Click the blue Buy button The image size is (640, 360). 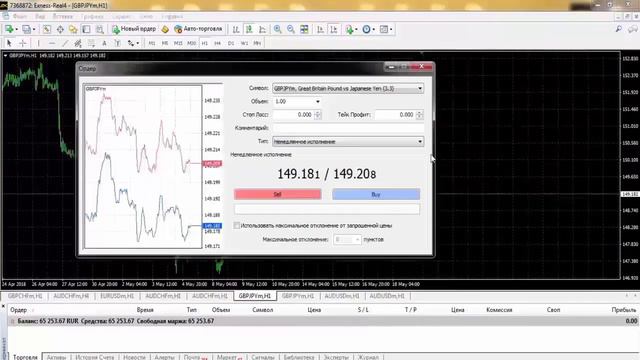click(376, 194)
